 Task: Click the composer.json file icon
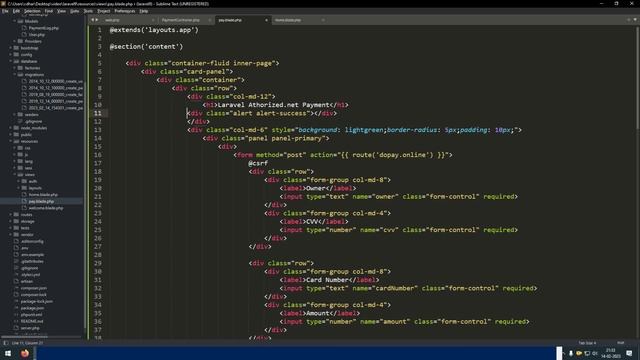pyautogui.click(x=16, y=288)
